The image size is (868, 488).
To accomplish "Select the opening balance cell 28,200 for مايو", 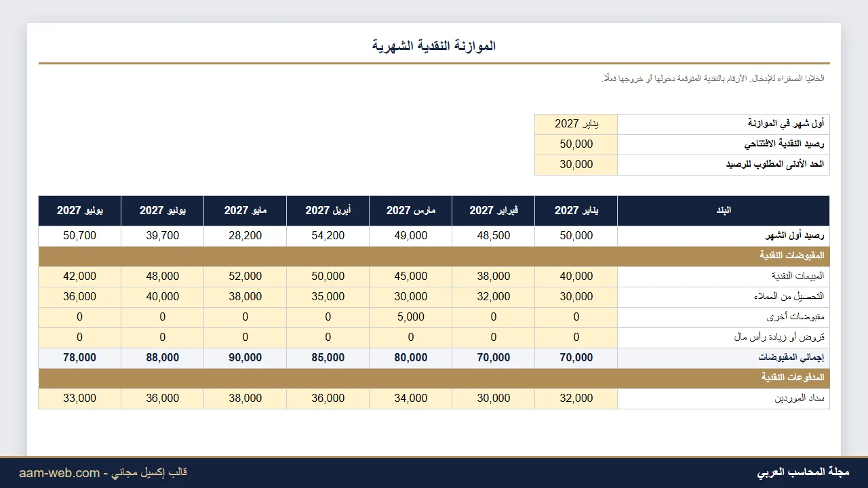I will pos(245,236).
